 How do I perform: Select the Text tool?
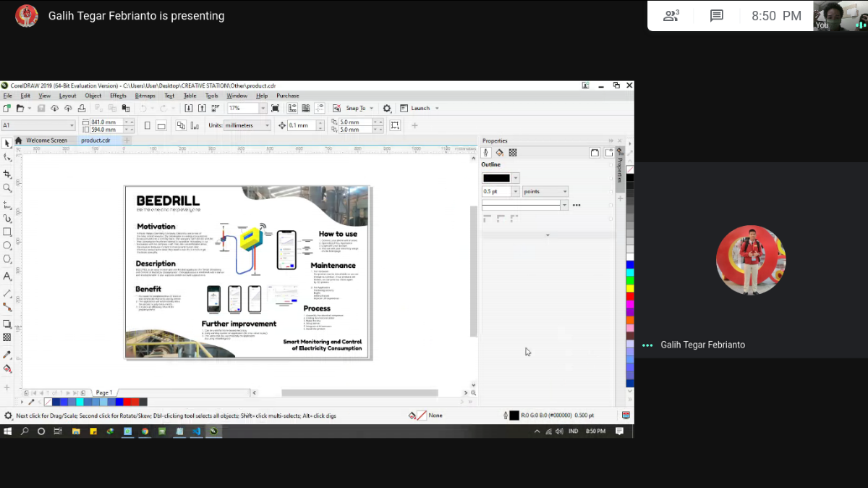(7, 277)
